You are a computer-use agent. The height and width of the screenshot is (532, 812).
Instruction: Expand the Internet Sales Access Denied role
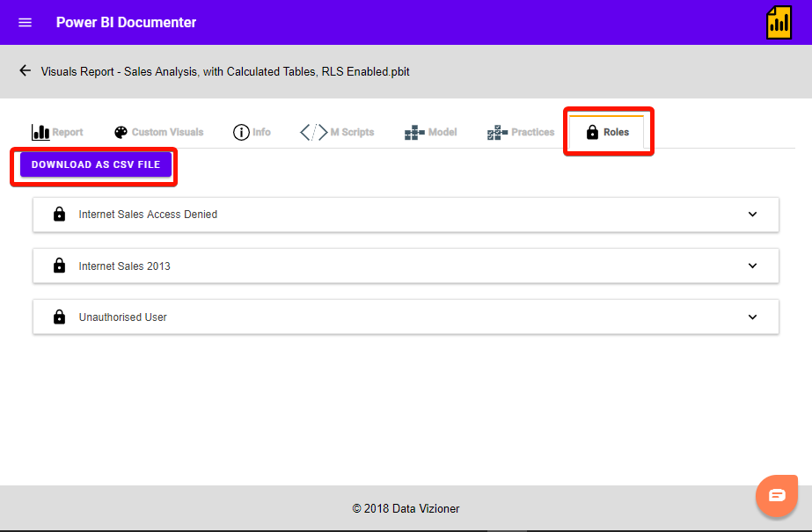click(x=752, y=215)
